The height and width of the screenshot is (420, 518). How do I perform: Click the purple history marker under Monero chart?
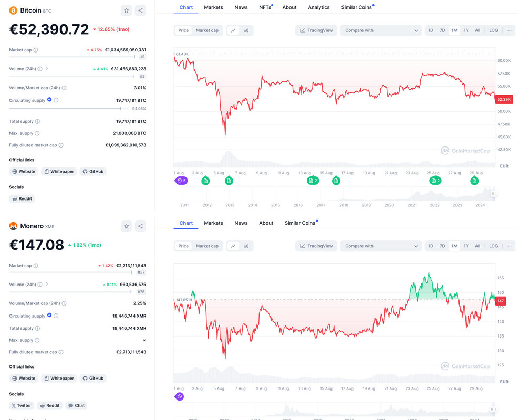[179, 396]
